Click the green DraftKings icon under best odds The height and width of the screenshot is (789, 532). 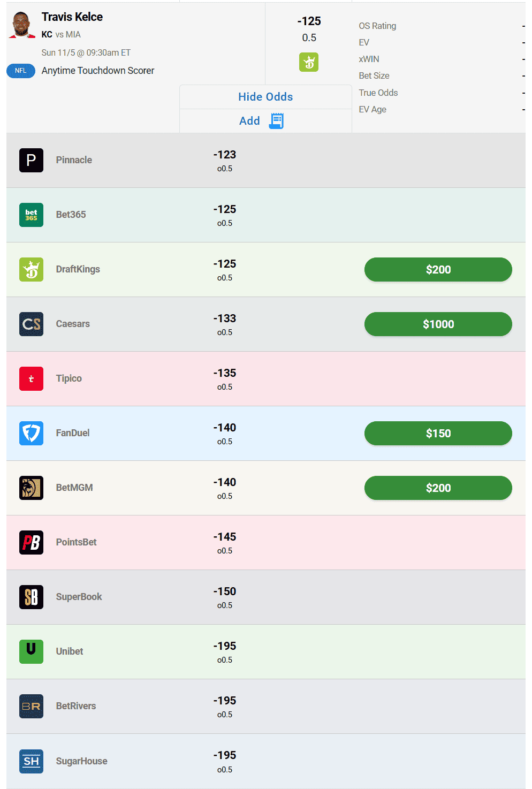click(309, 62)
